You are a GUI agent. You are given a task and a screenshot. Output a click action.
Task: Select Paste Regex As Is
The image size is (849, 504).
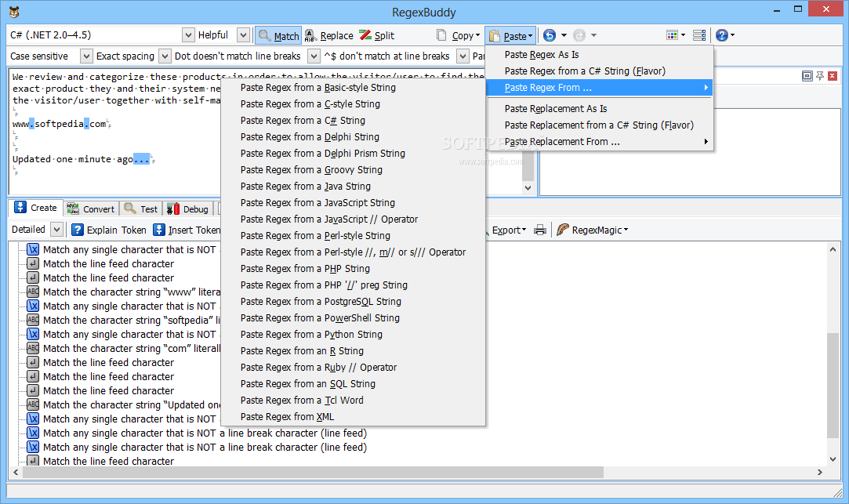click(600, 55)
